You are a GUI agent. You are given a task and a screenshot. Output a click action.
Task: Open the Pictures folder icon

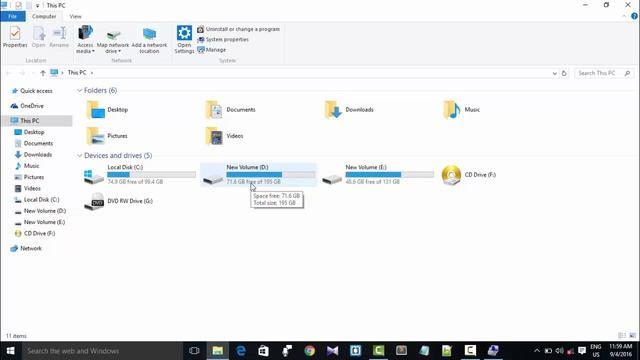(x=96, y=136)
